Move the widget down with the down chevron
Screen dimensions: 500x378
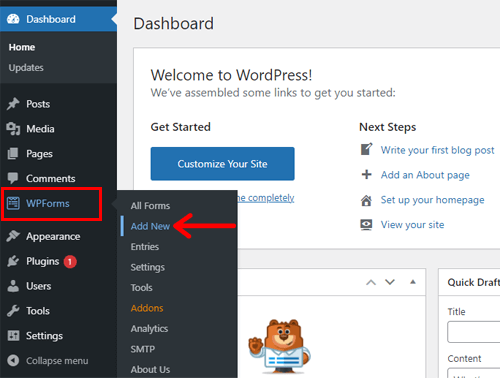390,282
